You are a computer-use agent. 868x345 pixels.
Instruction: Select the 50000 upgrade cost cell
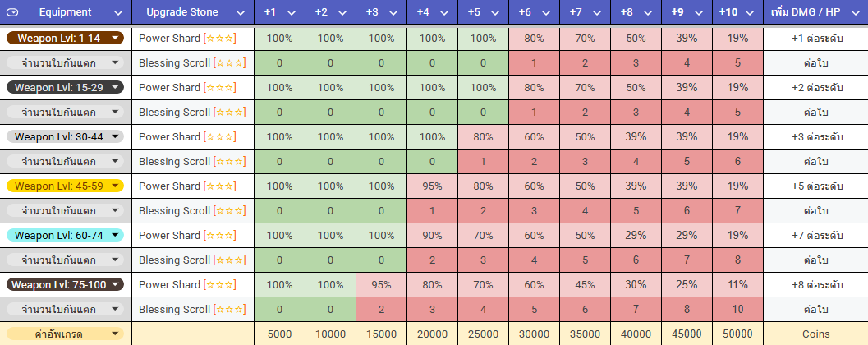point(737,334)
